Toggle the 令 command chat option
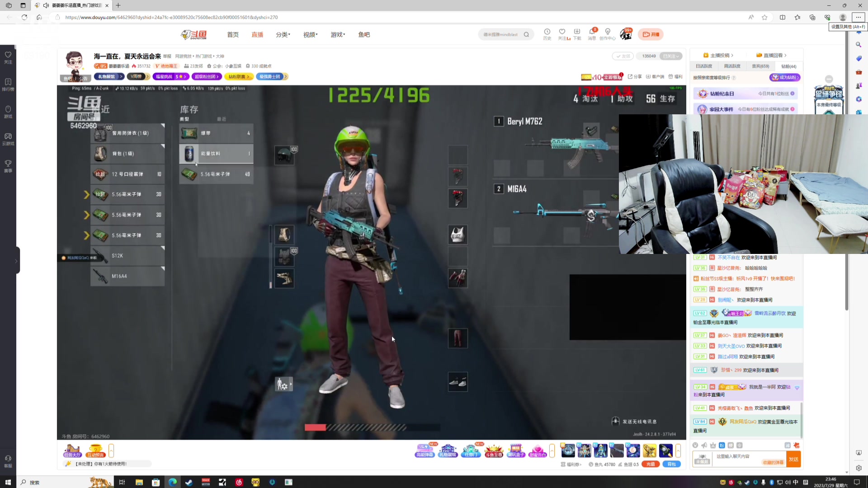The image size is (868, 488). [x=740, y=445]
